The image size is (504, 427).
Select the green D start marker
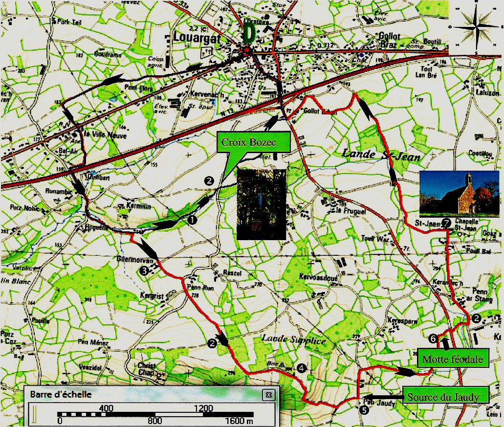[249, 32]
